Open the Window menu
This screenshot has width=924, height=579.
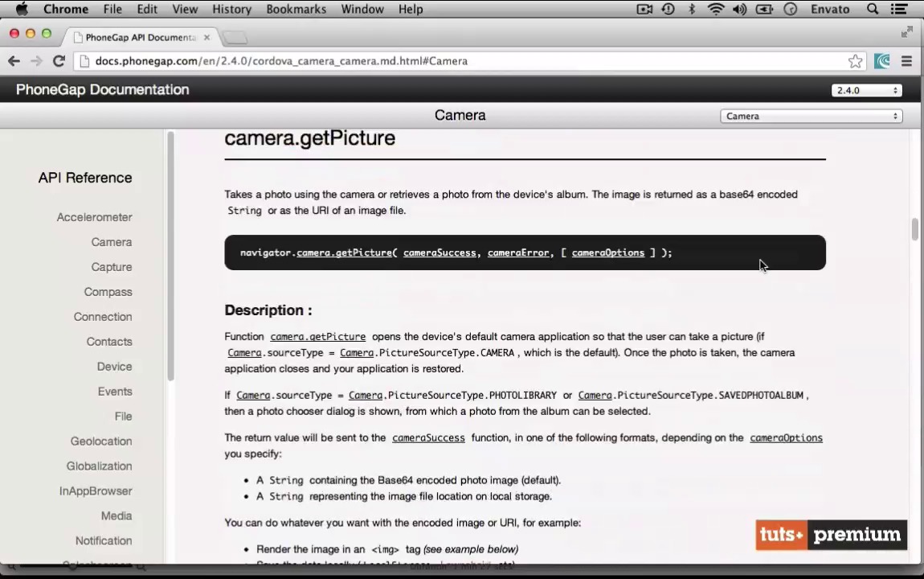coord(362,9)
